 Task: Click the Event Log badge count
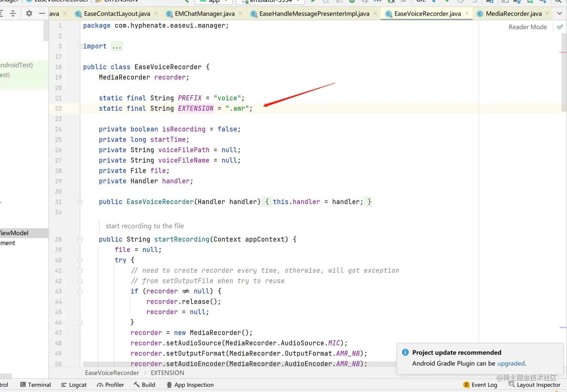point(466,385)
